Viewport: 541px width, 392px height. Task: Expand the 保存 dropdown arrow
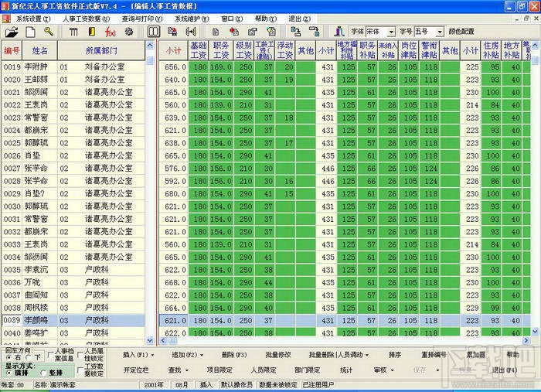coord(437,370)
